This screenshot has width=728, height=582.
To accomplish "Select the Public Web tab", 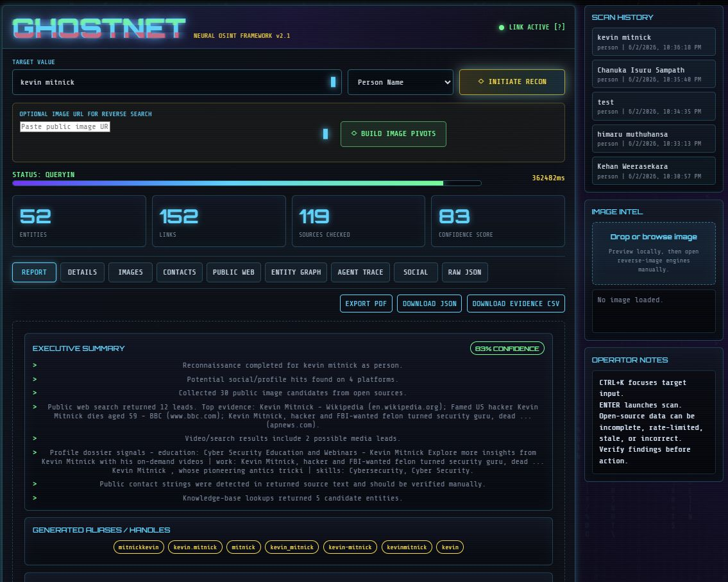I will 233,272.
